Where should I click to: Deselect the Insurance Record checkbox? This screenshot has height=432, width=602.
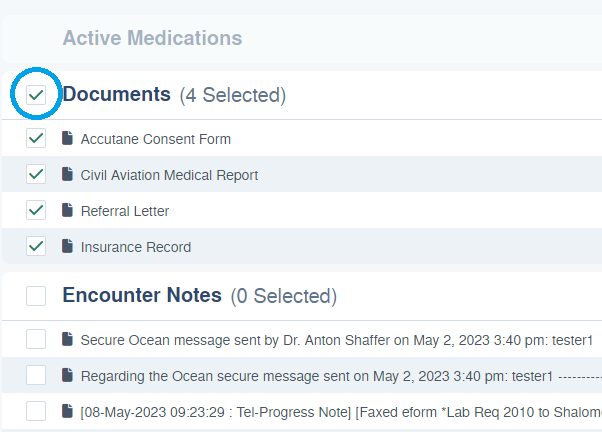[x=37, y=246]
